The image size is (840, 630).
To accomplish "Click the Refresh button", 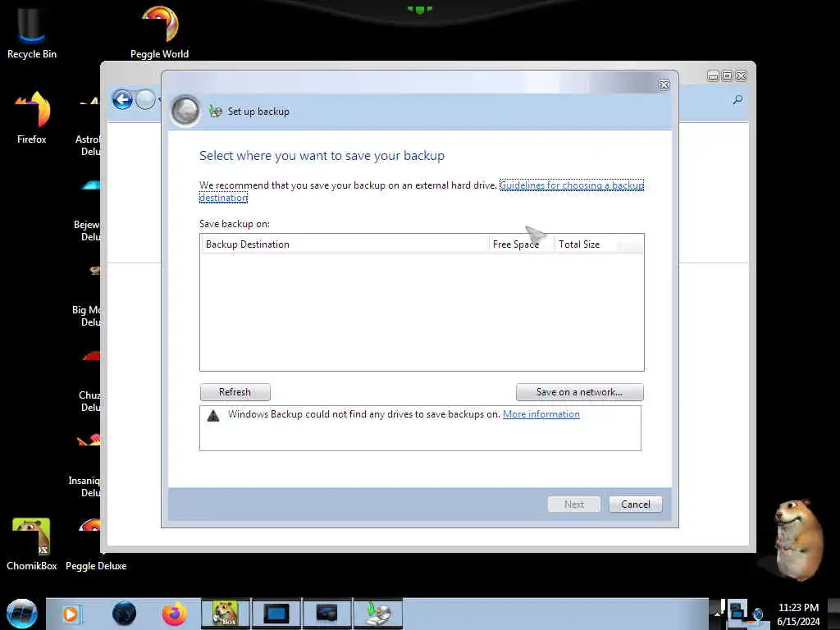I will [x=235, y=392].
